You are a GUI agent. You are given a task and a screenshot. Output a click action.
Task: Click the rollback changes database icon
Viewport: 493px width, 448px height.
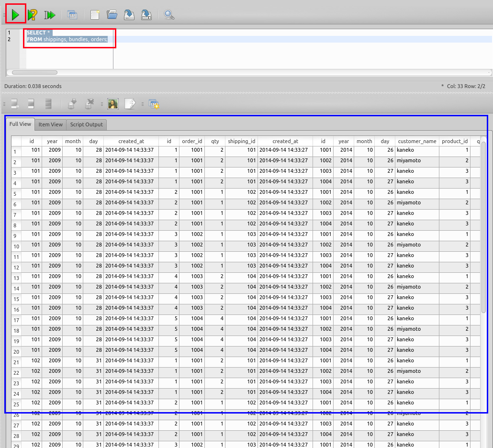pyautogui.click(x=90, y=104)
